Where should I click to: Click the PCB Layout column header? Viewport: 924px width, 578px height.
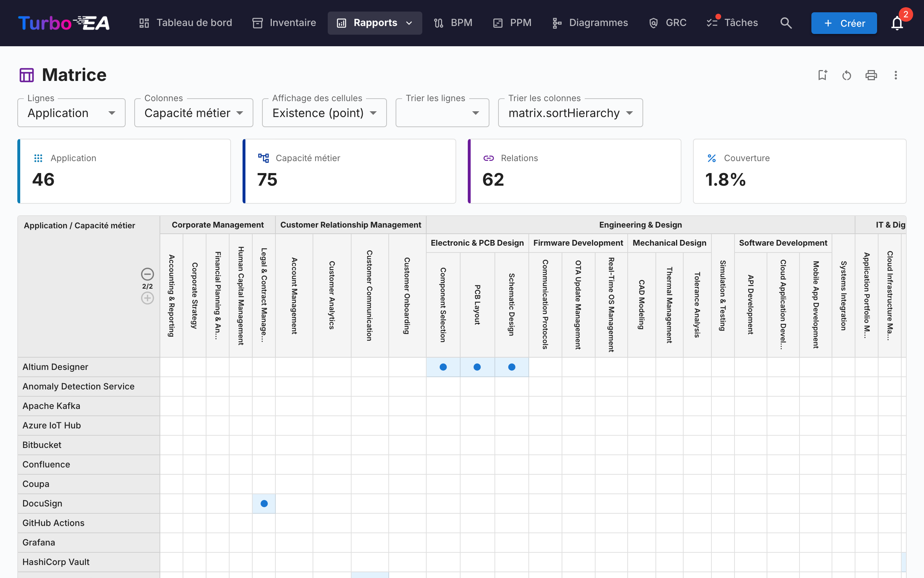tap(477, 305)
